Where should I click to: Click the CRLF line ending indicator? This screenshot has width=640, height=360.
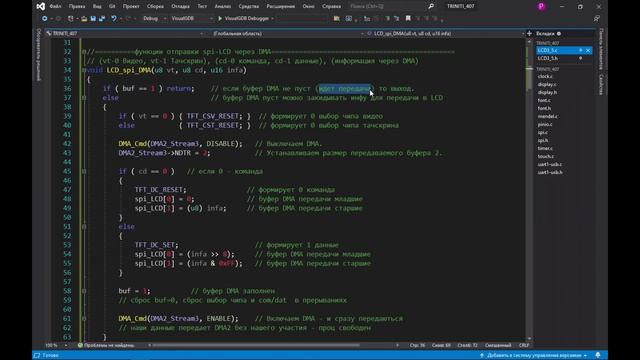(524, 345)
